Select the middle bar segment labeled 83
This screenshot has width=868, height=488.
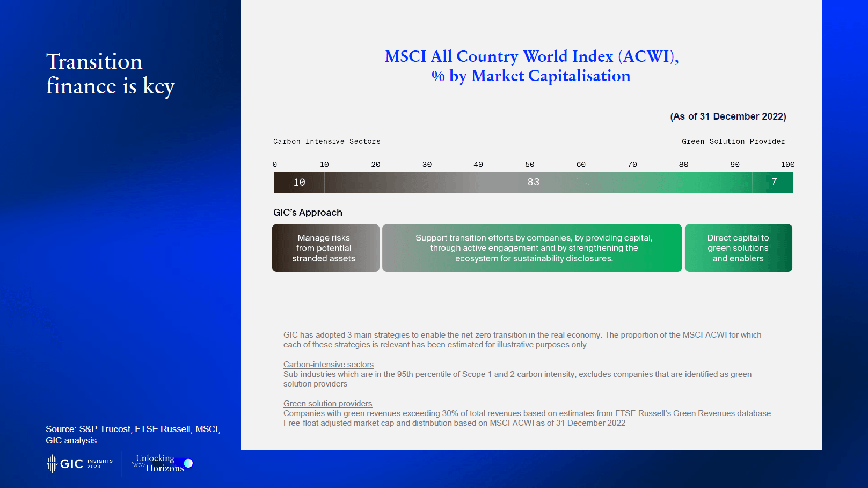click(533, 183)
